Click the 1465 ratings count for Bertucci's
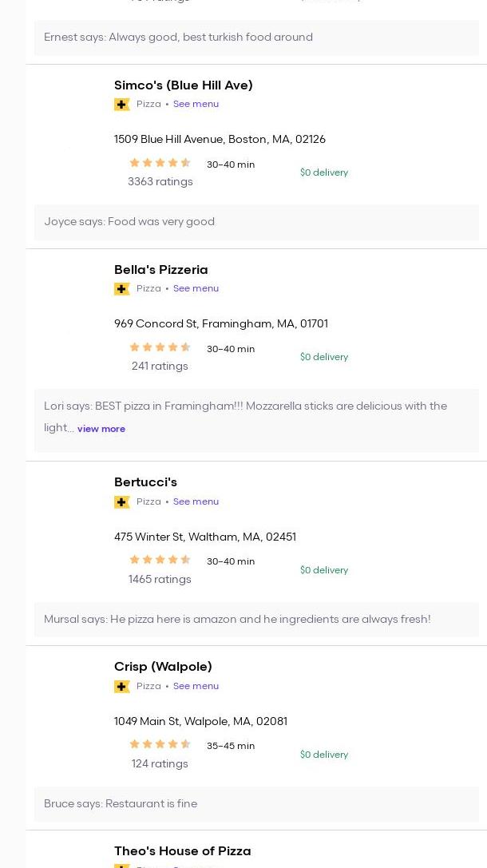This screenshot has width=487, height=868. coord(160,580)
